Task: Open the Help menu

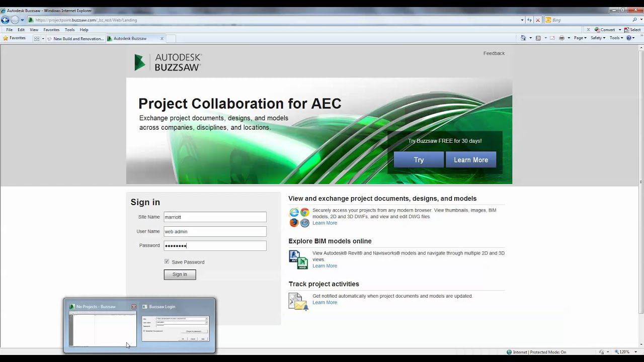Action: (84, 30)
